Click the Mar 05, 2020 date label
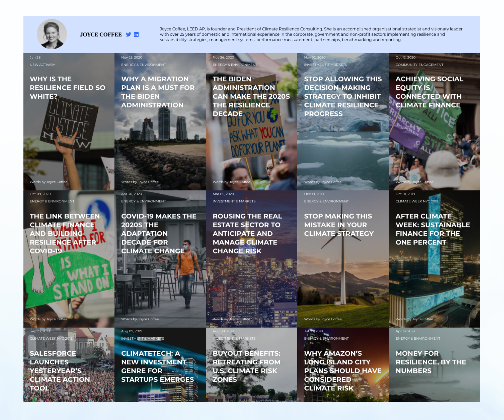 click(223, 194)
